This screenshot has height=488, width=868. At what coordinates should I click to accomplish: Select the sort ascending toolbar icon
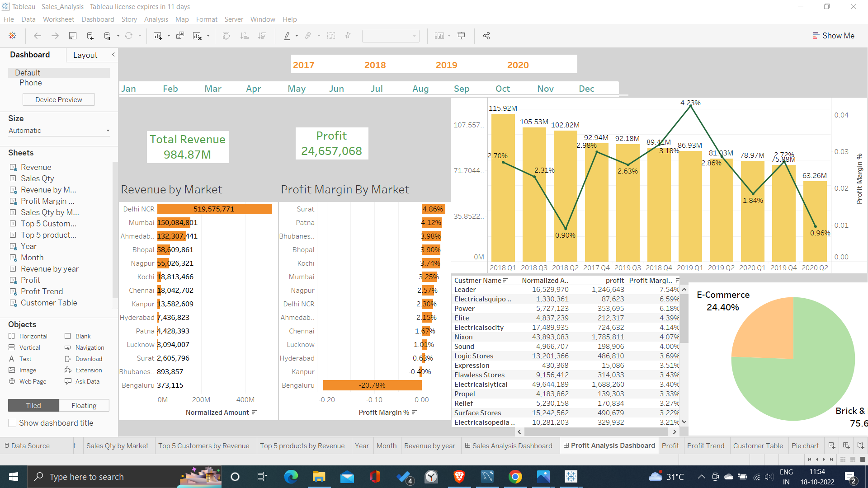[245, 36]
